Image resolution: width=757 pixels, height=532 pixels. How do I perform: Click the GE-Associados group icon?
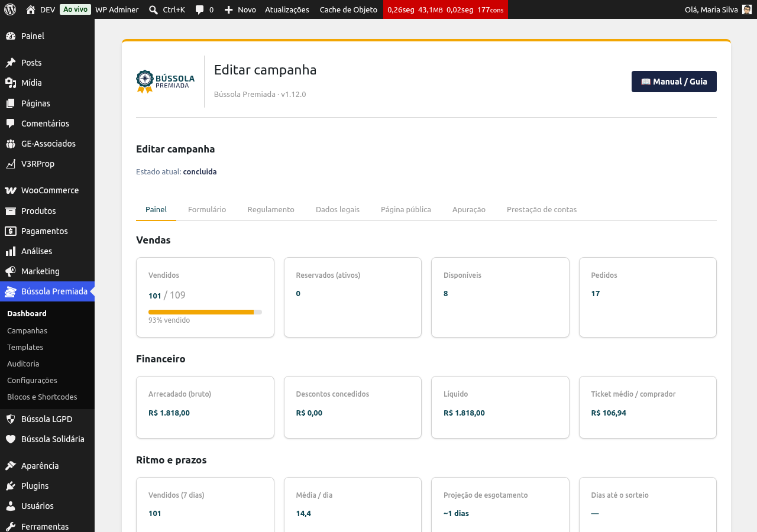pos(11,144)
